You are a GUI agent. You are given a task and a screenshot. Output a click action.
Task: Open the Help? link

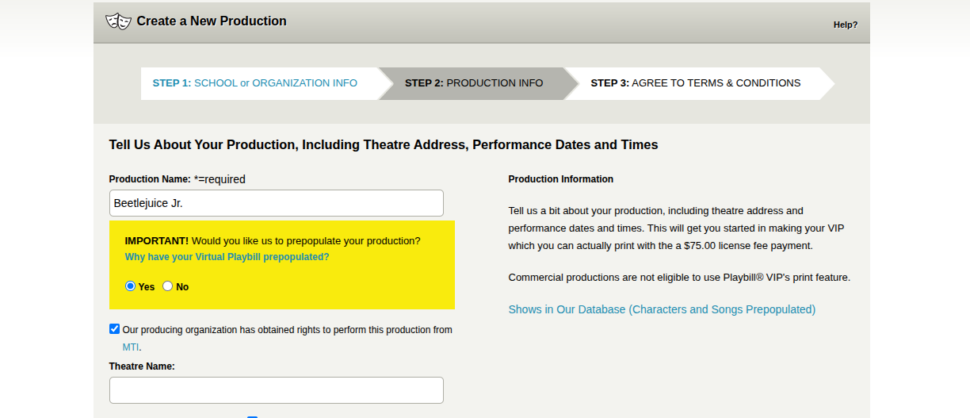(x=844, y=25)
